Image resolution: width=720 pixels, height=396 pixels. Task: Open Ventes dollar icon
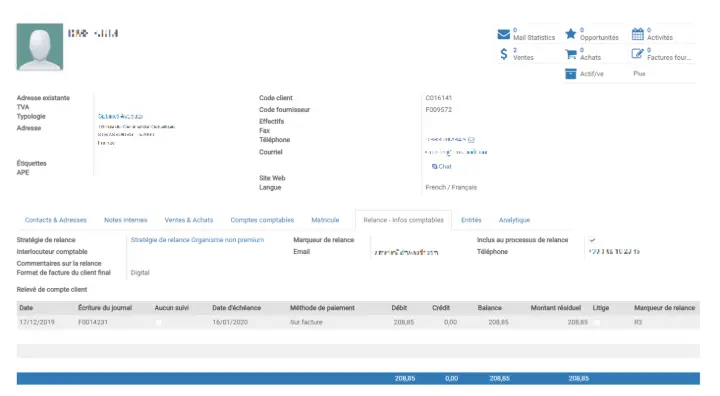[x=504, y=54]
